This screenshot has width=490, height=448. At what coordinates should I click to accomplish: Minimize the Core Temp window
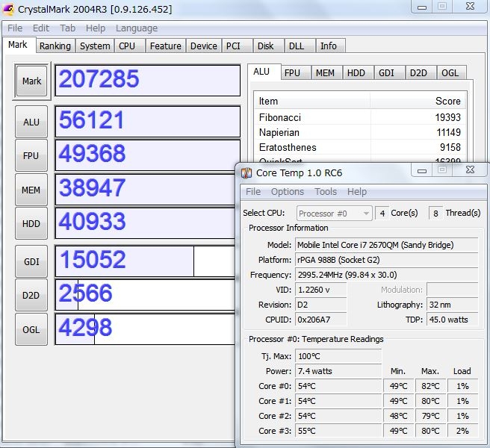point(422,170)
